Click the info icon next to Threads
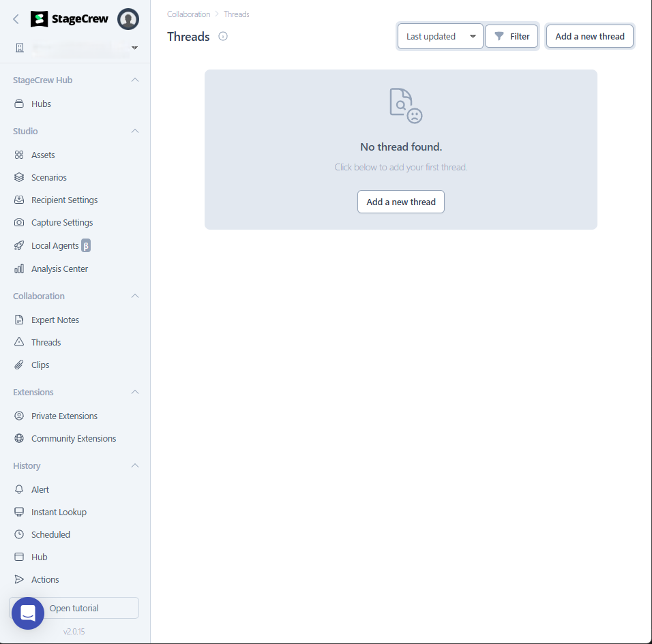 (223, 36)
